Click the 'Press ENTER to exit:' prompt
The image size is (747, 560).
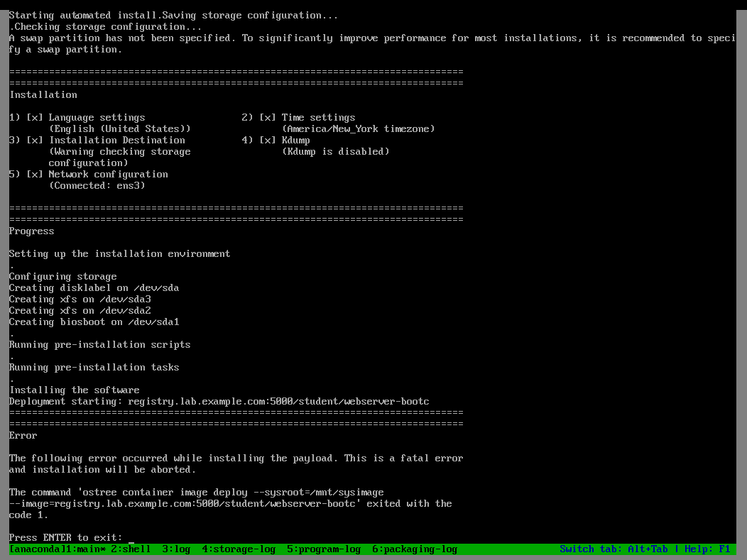pyautogui.click(x=65, y=537)
